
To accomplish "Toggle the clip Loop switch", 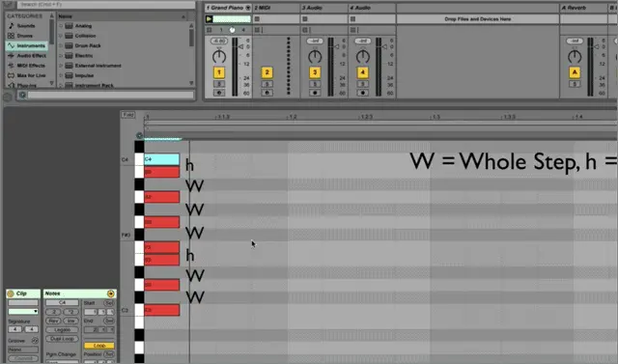I will tap(98, 346).
